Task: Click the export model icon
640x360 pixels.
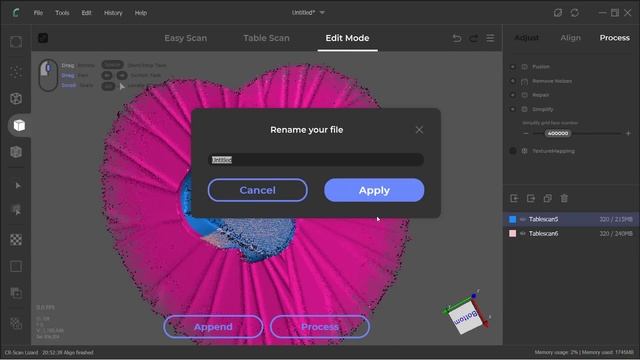Action: tap(531, 198)
